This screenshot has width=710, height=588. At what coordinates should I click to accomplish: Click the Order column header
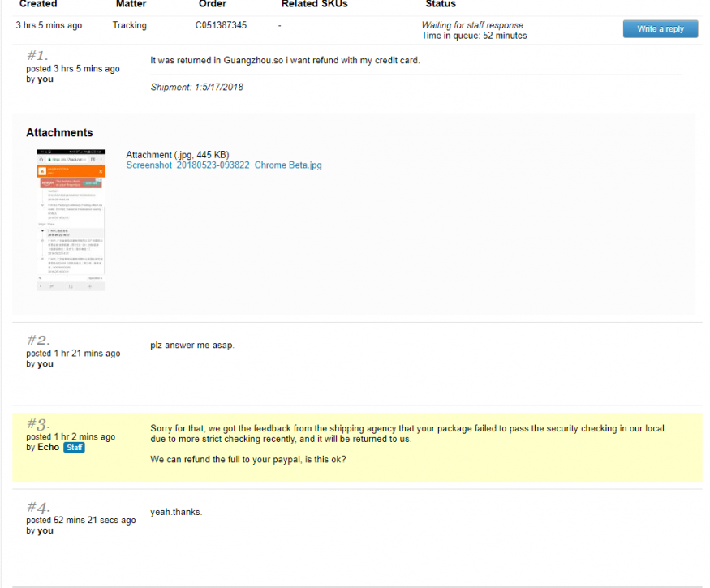(213, 4)
